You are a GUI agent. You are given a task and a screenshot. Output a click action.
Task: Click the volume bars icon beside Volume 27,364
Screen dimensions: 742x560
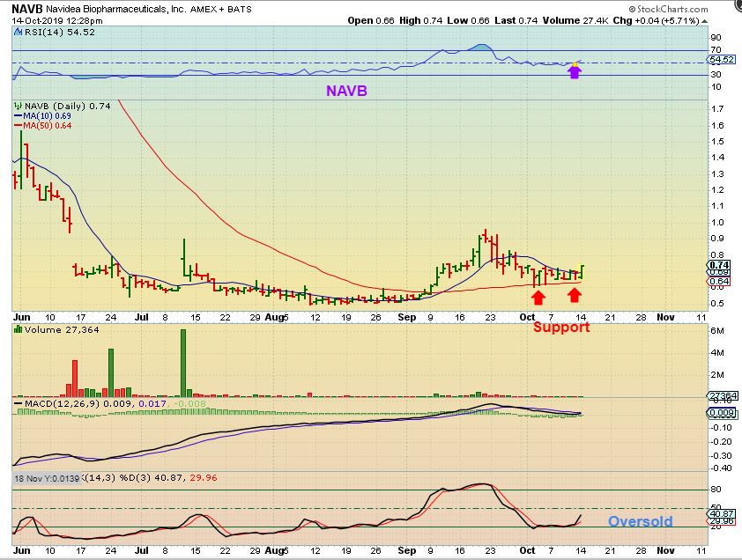coord(19,329)
